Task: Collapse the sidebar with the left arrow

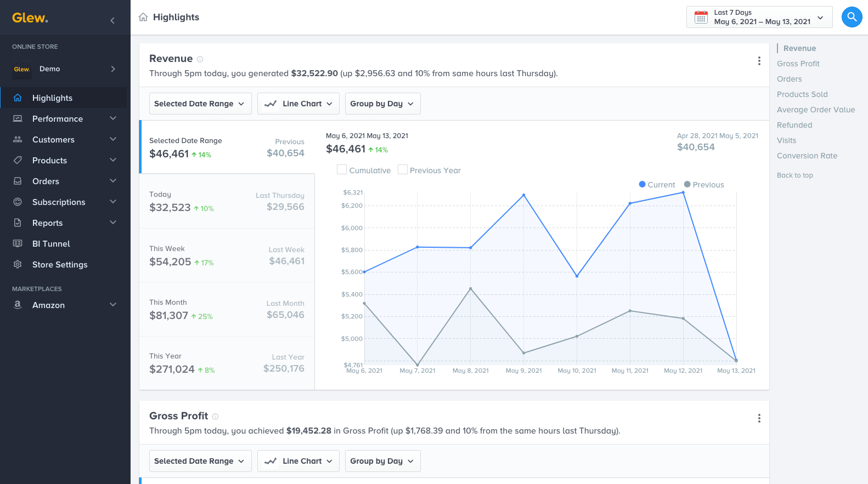Action: click(x=112, y=20)
